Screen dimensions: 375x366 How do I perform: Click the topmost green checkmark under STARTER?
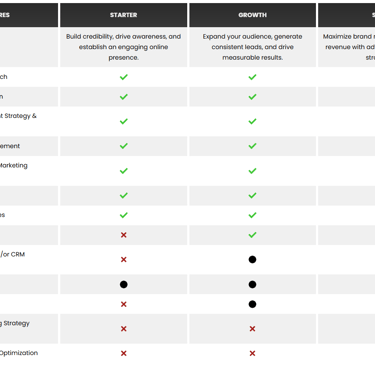123,77
